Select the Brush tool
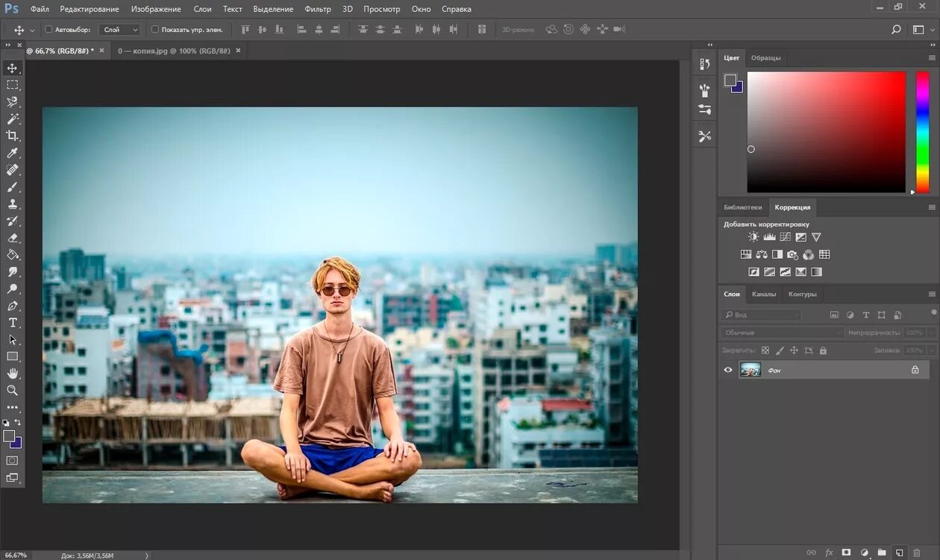940x560 pixels. (x=13, y=187)
